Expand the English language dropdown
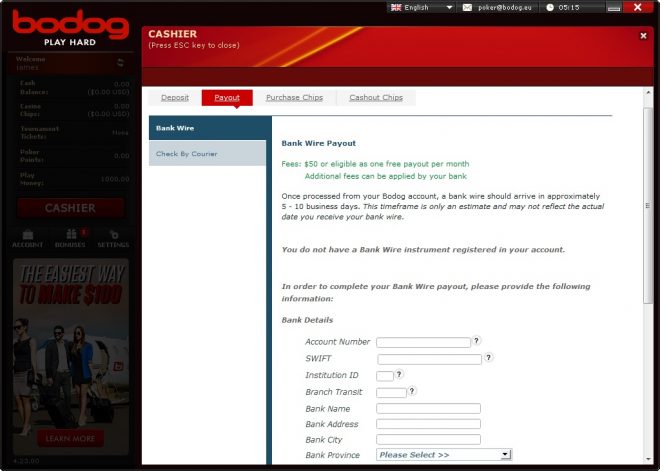Viewport: 660px width, 471px height. tap(449, 8)
